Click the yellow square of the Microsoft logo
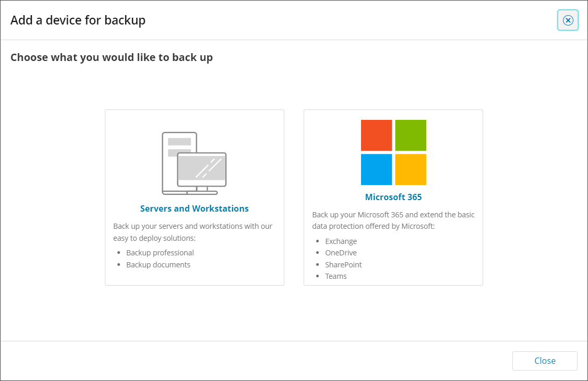 (x=411, y=169)
